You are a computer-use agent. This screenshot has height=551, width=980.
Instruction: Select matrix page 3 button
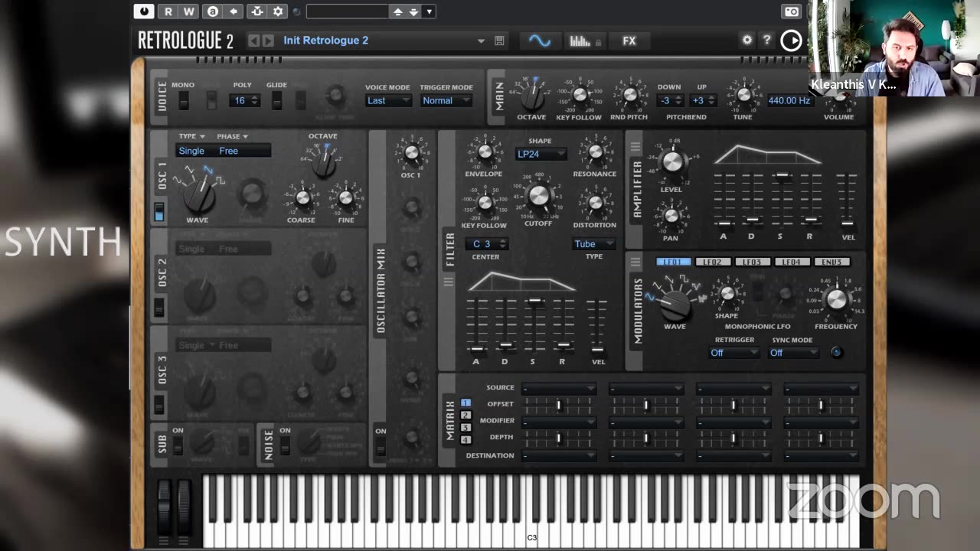(465, 427)
